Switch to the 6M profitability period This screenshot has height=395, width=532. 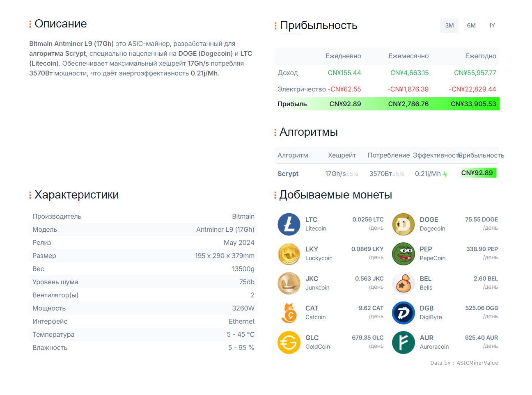tap(471, 25)
